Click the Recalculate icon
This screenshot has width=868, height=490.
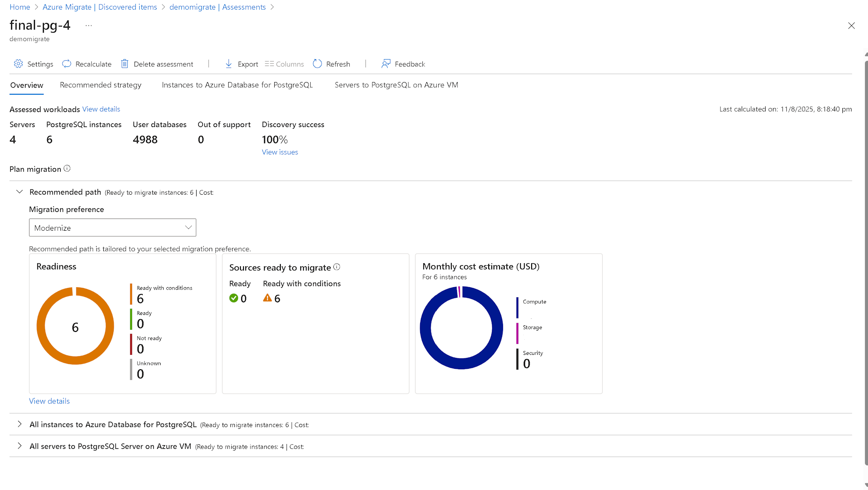[x=66, y=64]
